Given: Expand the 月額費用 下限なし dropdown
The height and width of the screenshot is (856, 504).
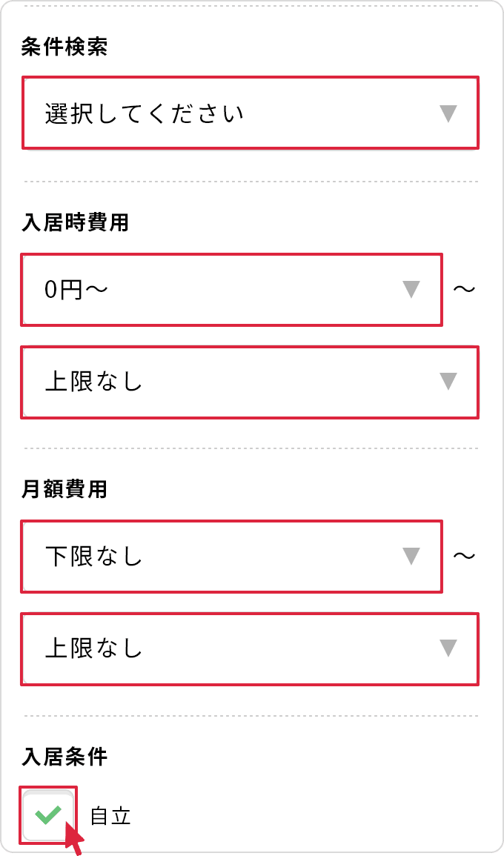Looking at the screenshot, I should pos(231,557).
